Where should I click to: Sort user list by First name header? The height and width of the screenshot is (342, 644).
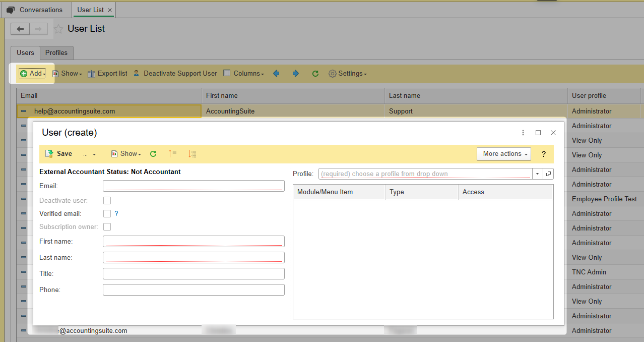tap(293, 96)
